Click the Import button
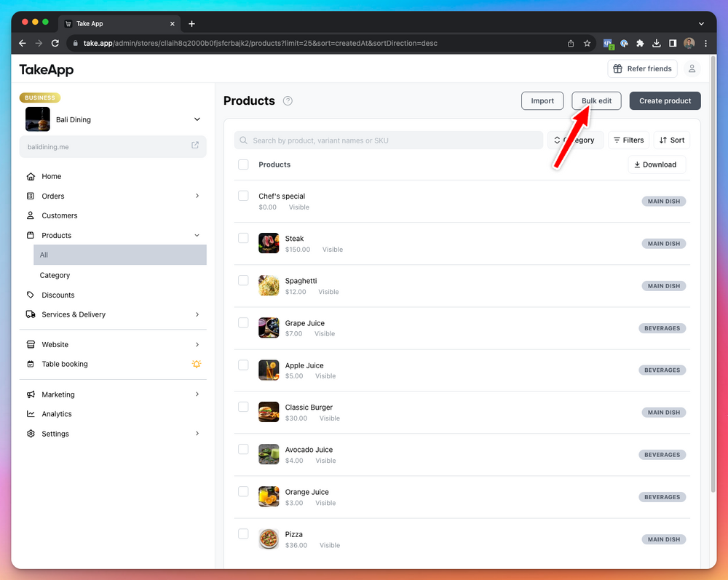This screenshot has width=728, height=580. point(542,100)
